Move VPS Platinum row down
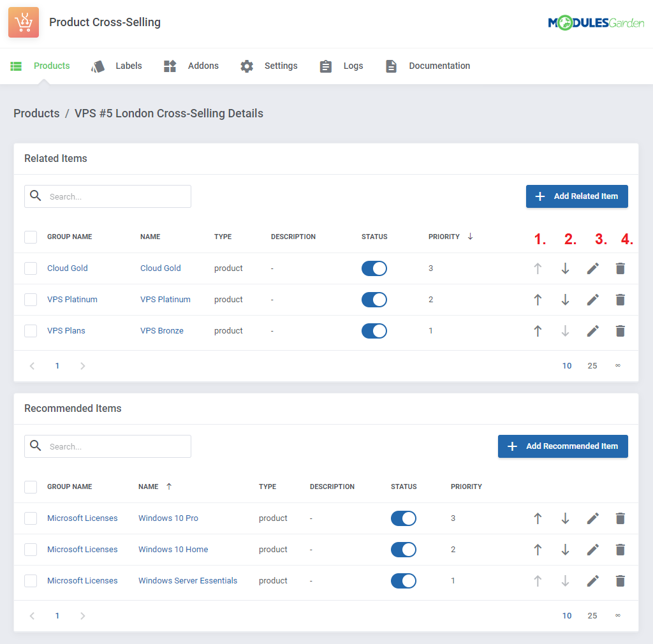653x644 pixels. [x=565, y=300]
